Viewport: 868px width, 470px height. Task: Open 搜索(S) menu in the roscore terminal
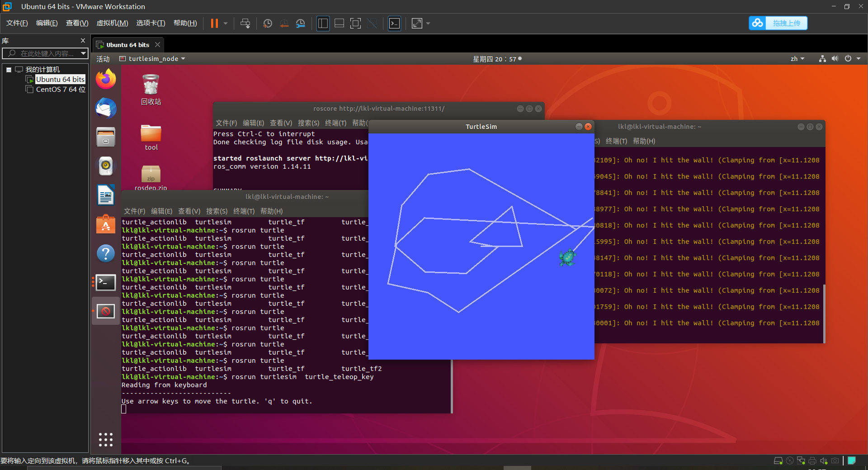(x=308, y=123)
